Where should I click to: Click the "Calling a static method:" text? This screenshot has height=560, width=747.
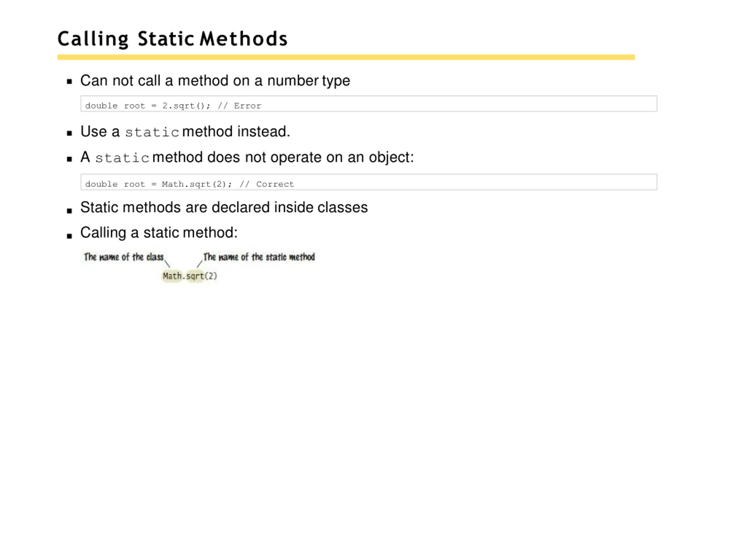click(159, 232)
